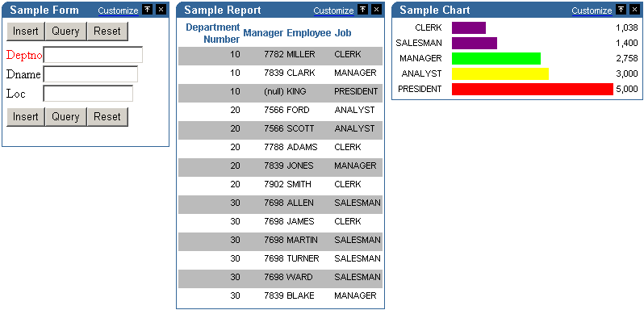The height and width of the screenshot is (310, 644).
Task: Click the Sample Report title
Action: pos(222,10)
